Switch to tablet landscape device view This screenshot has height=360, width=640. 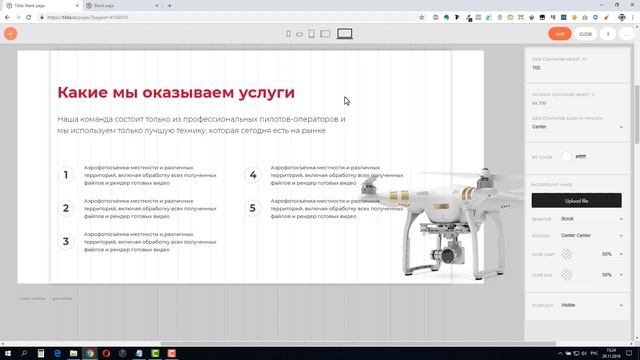[x=325, y=34]
